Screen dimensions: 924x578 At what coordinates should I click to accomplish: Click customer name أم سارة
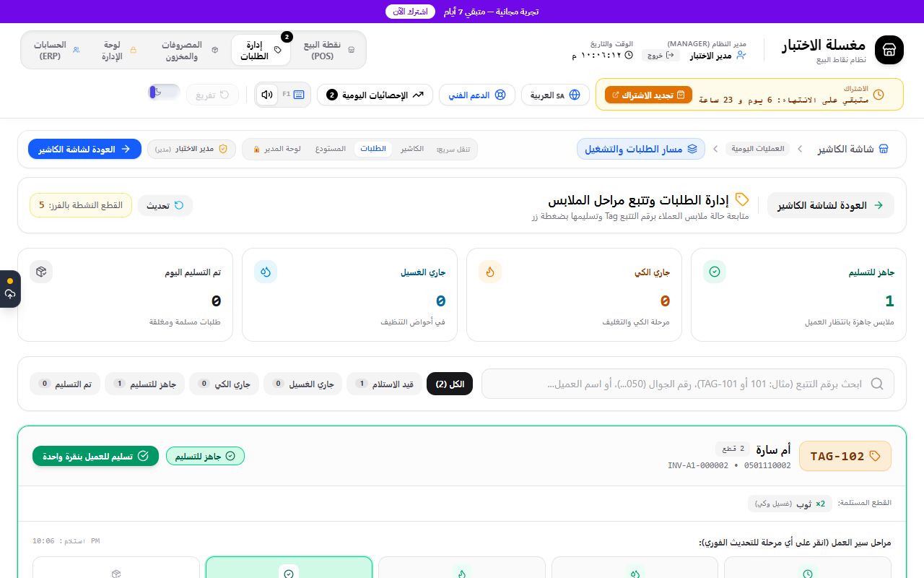pos(773,449)
